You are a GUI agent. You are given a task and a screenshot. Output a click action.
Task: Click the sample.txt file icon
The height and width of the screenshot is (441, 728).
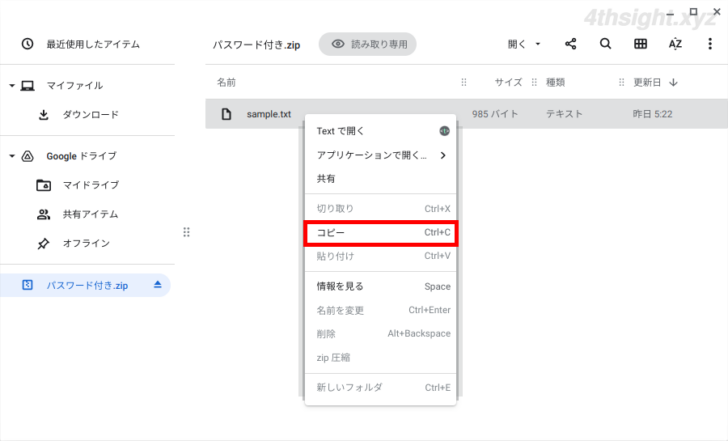point(226,114)
